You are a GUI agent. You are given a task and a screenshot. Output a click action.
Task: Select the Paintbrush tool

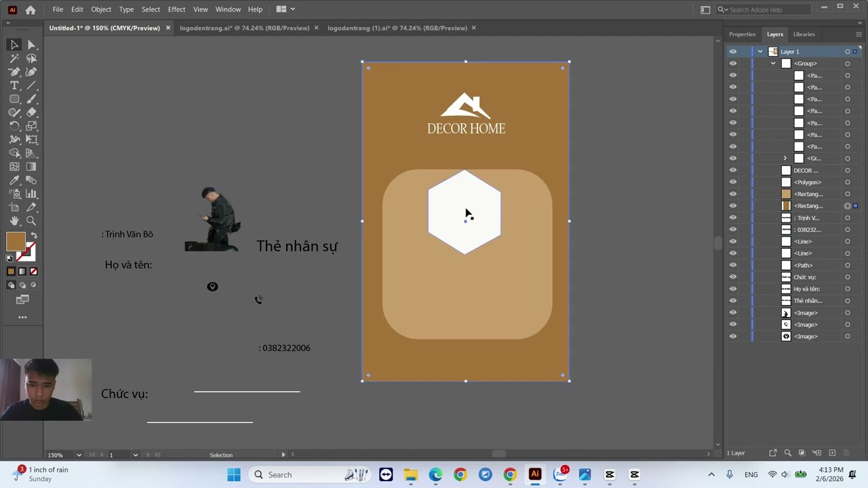[31, 99]
